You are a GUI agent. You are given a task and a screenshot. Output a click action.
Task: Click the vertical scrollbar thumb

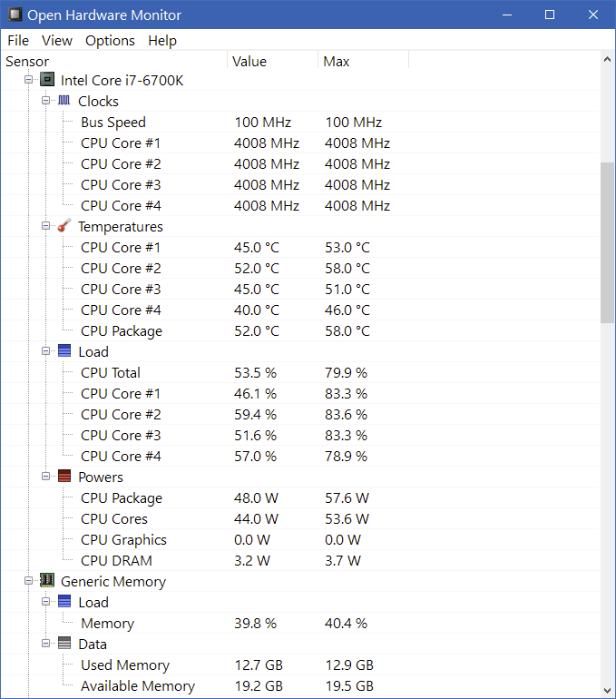tap(607, 242)
